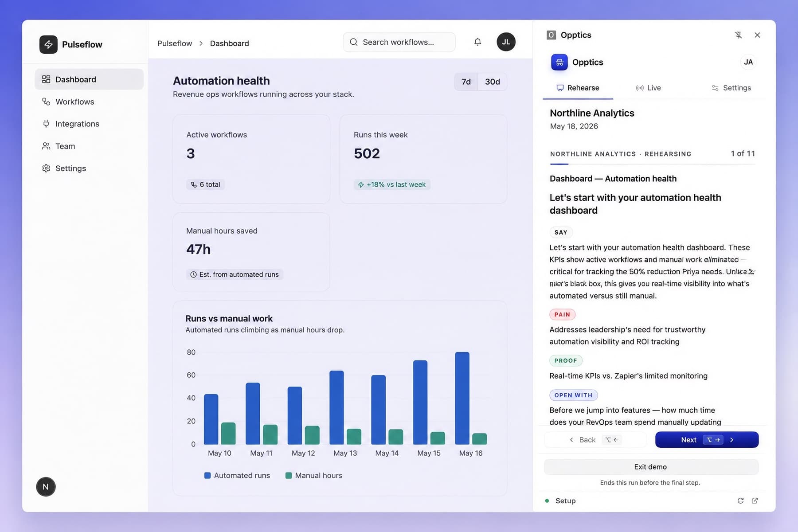Click the '1 of 11' step counter

(x=743, y=153)
